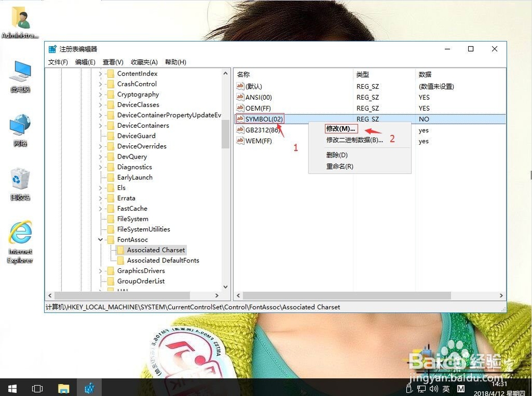Select the DeviceGuard folder icon
Image resolution: width=532 pixels, height=396 pixels.
tap(110, 136)
